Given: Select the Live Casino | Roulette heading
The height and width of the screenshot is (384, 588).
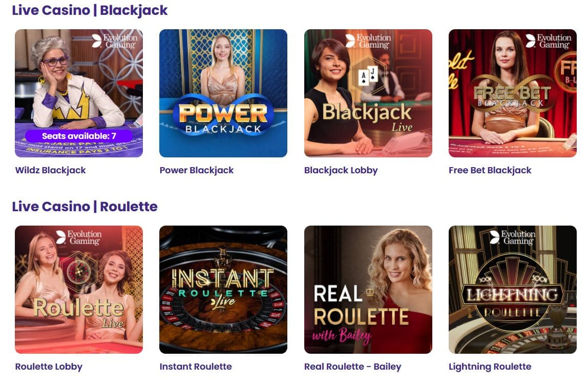Looking at the screenshot, I should [x=85, y=207].
